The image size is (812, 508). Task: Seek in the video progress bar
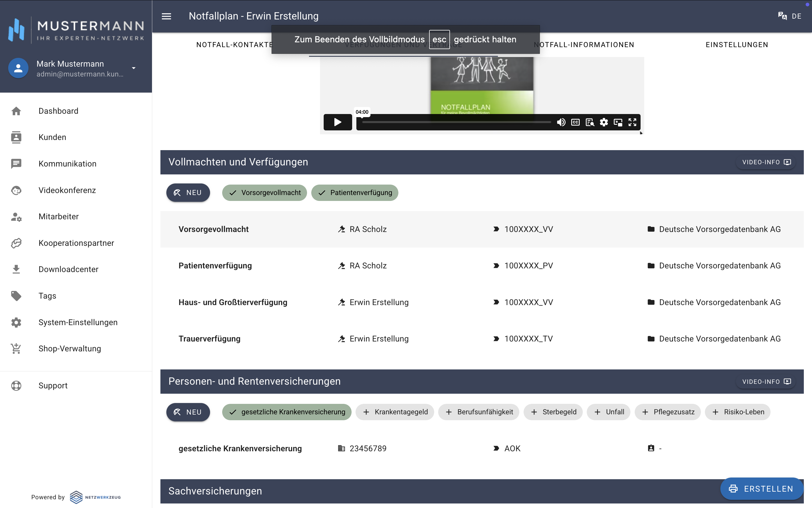pyautogui.click(x=456, y=122)
